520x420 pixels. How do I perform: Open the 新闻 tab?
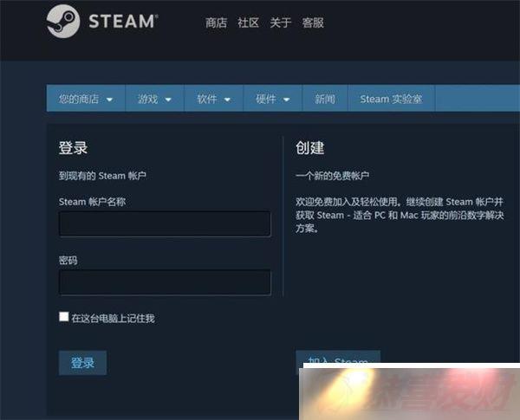(325, 99)
